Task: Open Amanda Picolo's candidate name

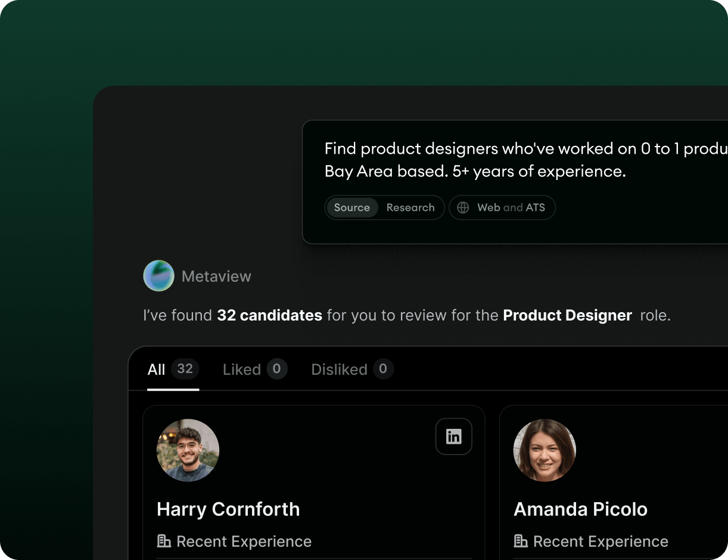Action: coord(581,509)
